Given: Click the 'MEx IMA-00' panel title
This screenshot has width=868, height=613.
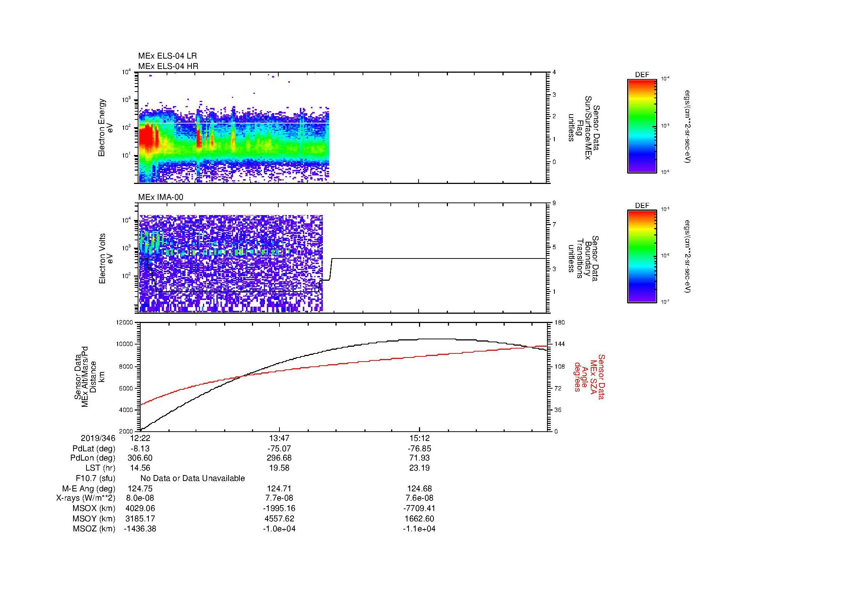Looking at the screenshot, I should [161, 197].
